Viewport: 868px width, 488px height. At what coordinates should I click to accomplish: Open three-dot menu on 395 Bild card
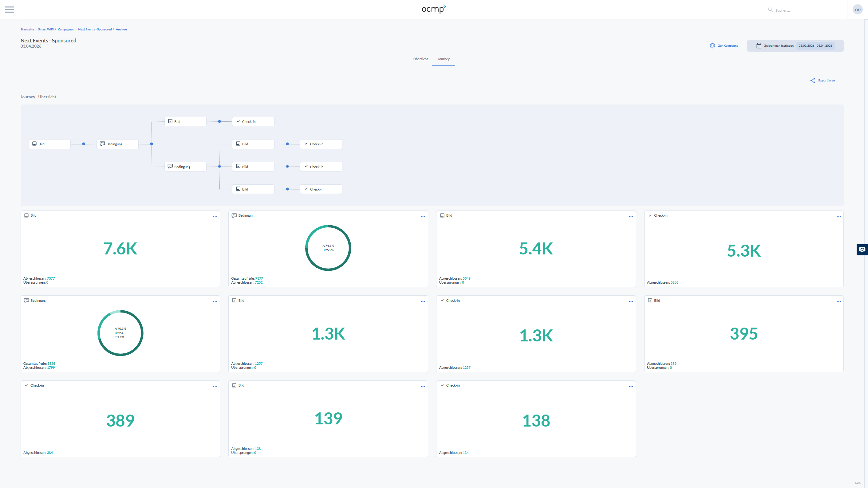point(838,301)
